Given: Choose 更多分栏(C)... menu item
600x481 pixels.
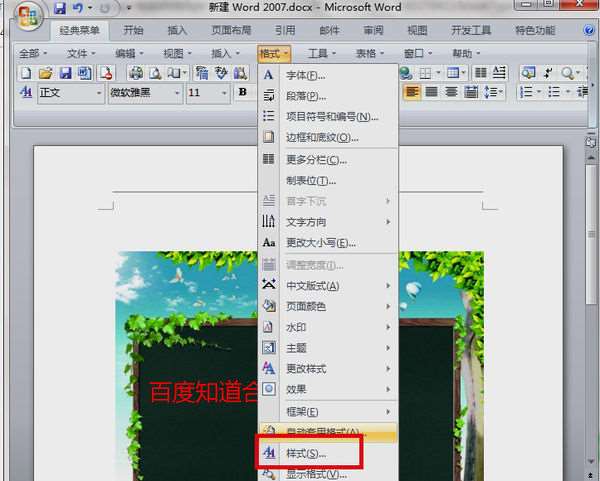Looking at the screenshot, I should [328, 160].
